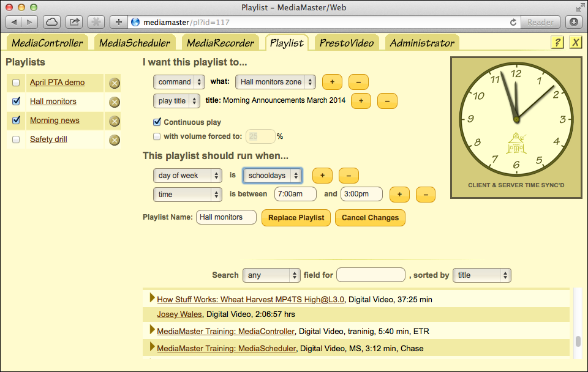Add a condition after day of week

click(323, 176)
